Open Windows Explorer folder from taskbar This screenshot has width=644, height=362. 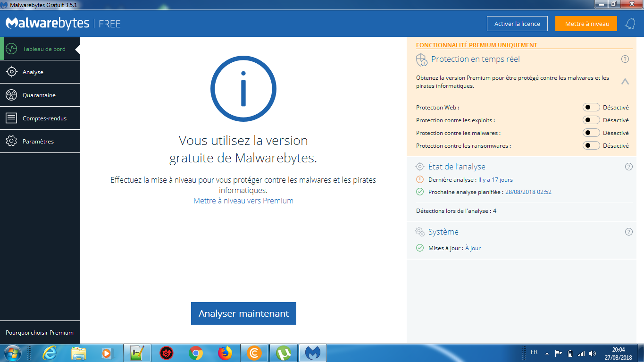78,353
